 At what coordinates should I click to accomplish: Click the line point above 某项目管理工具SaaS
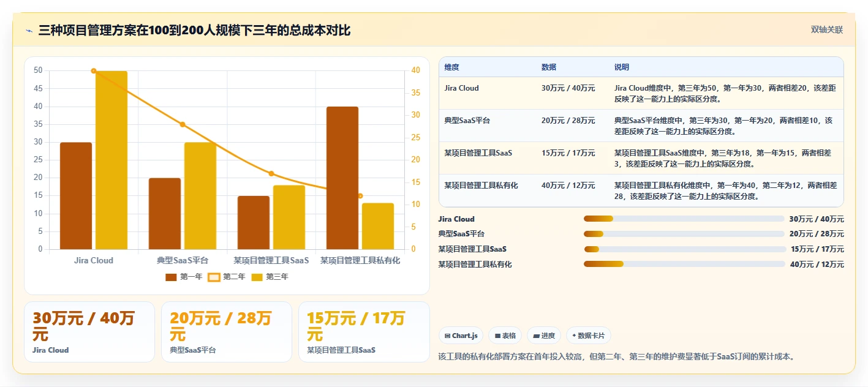point(271,174)
